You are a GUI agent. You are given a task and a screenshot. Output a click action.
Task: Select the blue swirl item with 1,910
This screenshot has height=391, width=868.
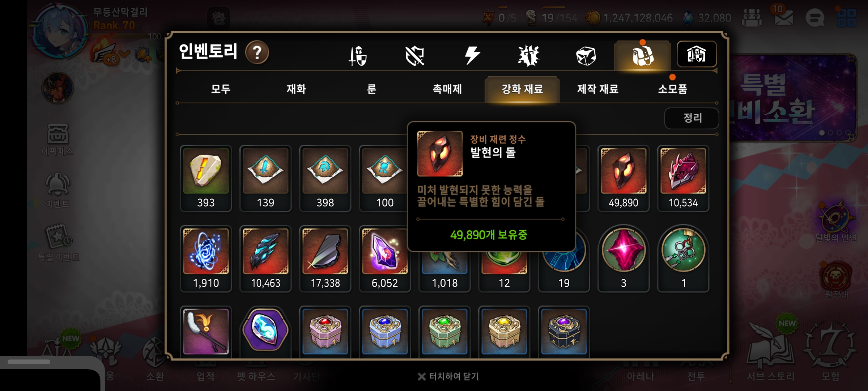click(206, 259)
